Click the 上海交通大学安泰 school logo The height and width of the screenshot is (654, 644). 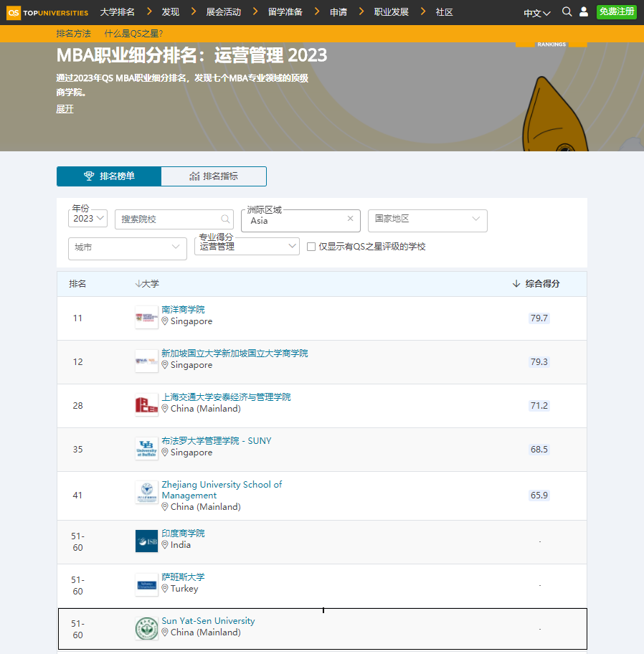coord(146,405)
